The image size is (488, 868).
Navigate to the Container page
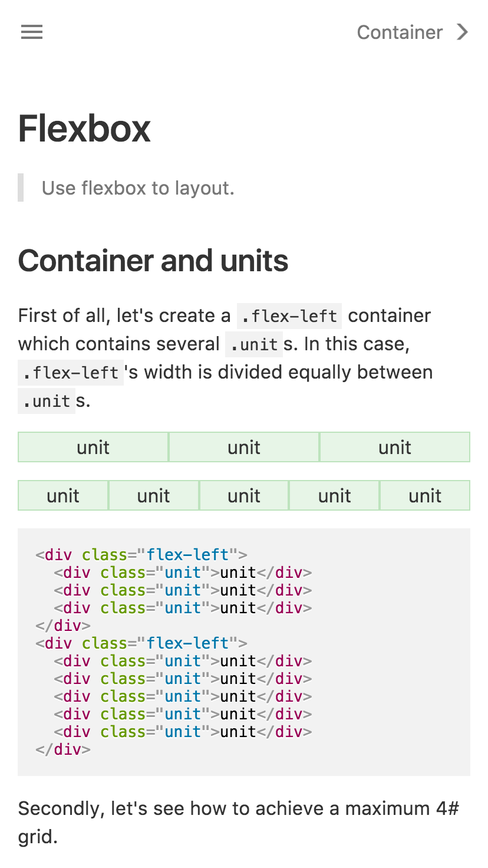click(399, 32)
